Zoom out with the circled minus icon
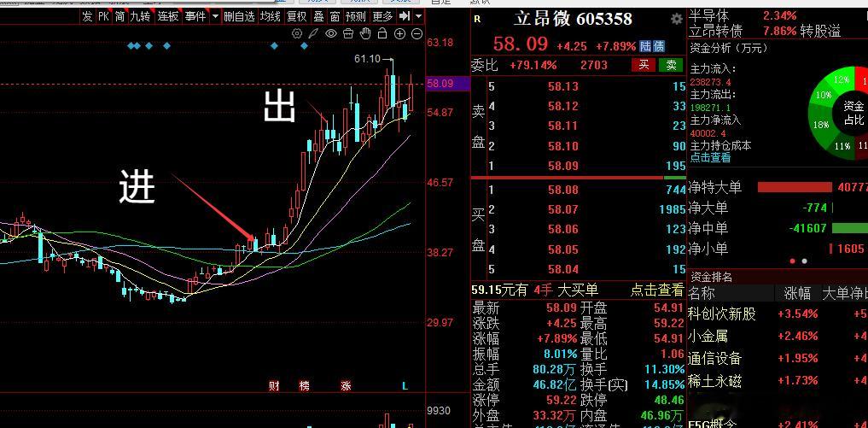 pos(417,34)
